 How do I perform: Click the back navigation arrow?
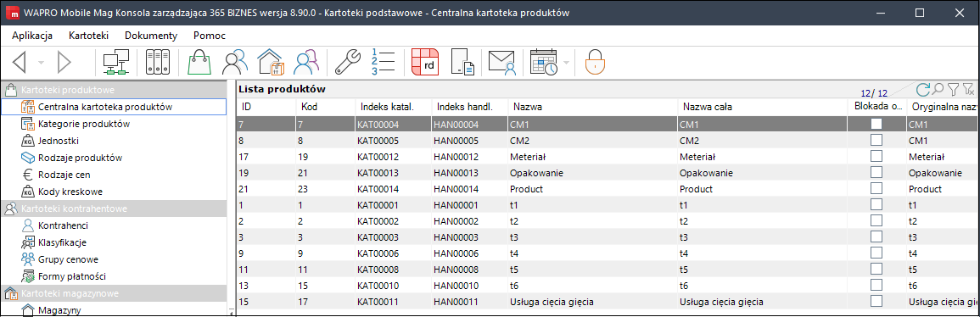point(20,63)
